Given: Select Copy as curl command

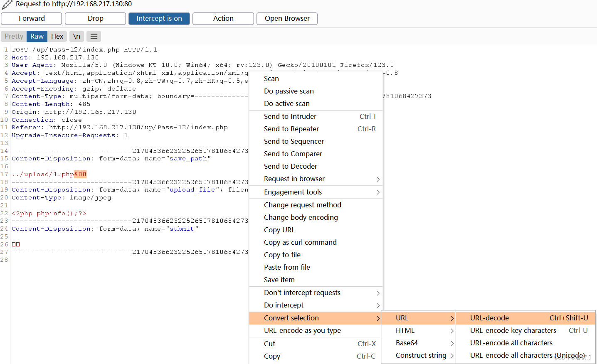Looking at the screenshot, I should [x=316, y=242].
